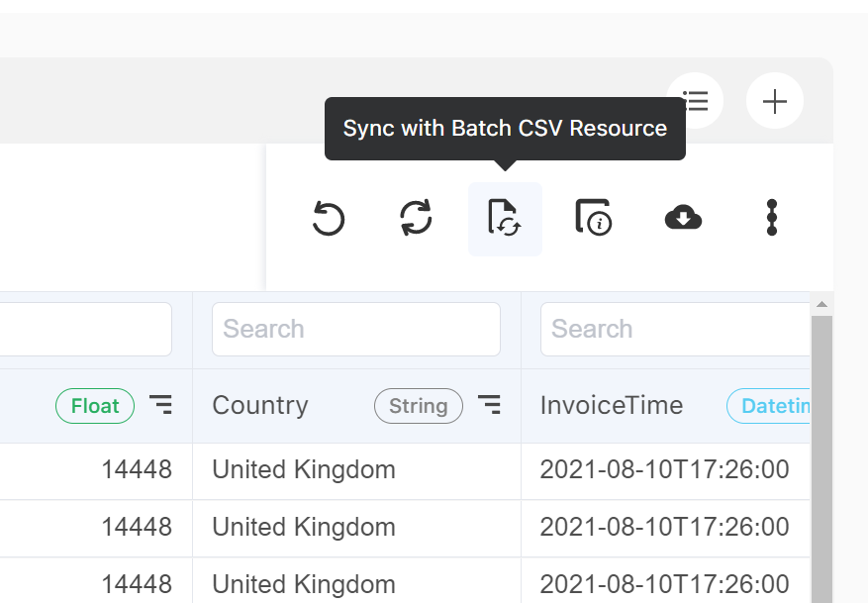Open the vertical dots more-options menu
Viewport: 868px width, 603px height.
tap(771, 218)
